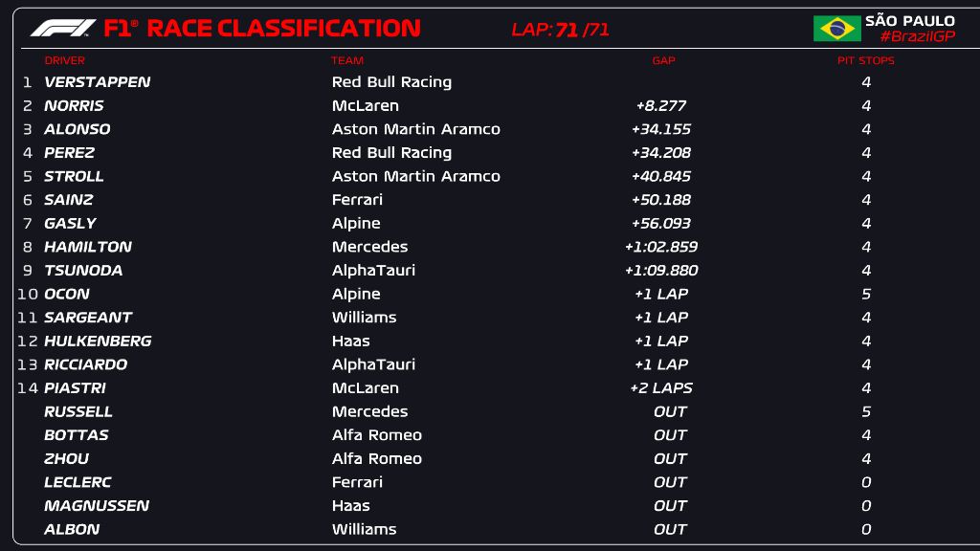Click the SÃO PAULO location label

point(909,20)
